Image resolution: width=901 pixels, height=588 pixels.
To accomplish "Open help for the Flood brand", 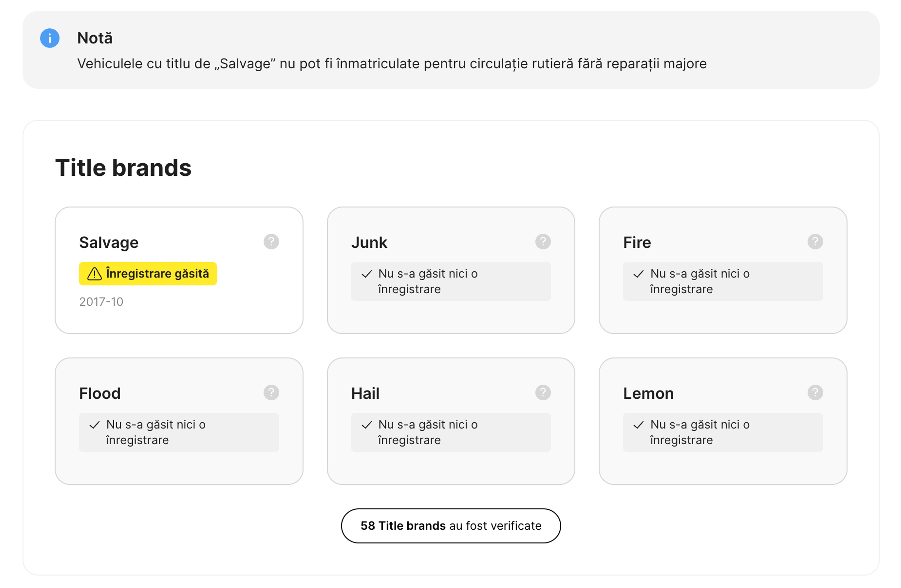I will pos(271,392).
